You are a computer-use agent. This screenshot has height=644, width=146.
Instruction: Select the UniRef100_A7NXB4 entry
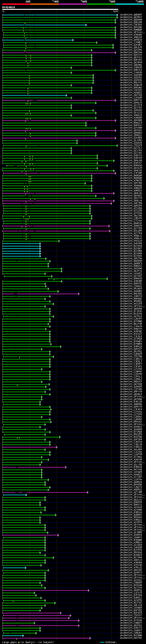[131, 35]
